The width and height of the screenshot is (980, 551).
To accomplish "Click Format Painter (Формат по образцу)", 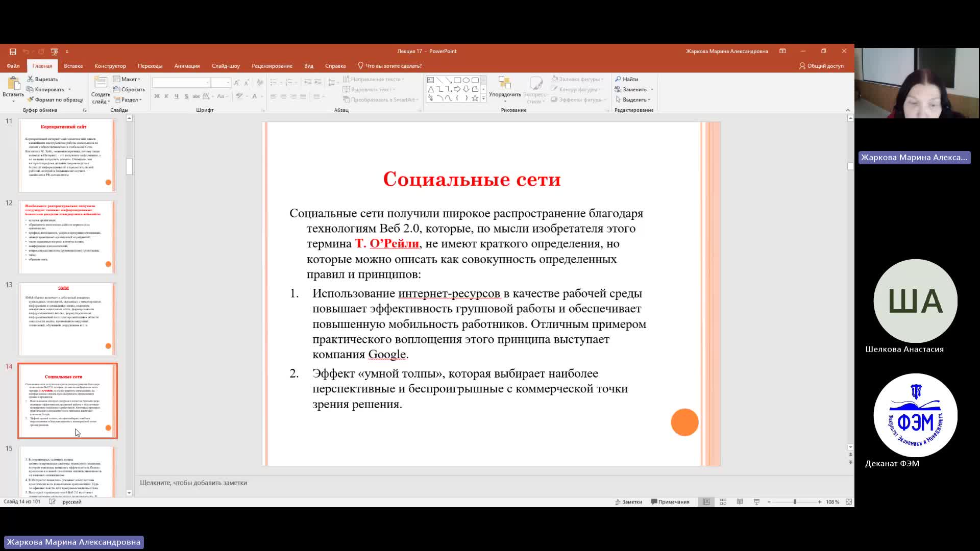I will click(55, 99).
